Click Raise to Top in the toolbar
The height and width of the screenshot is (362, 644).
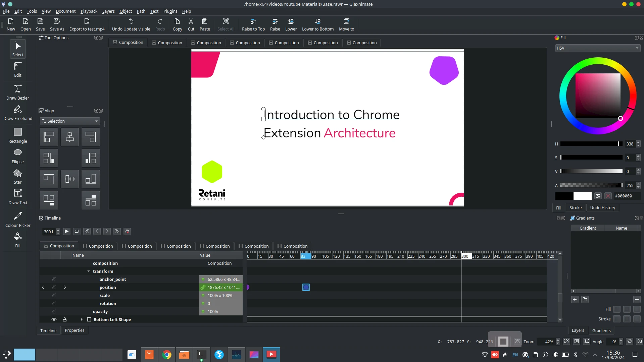[x=253, y=24]
